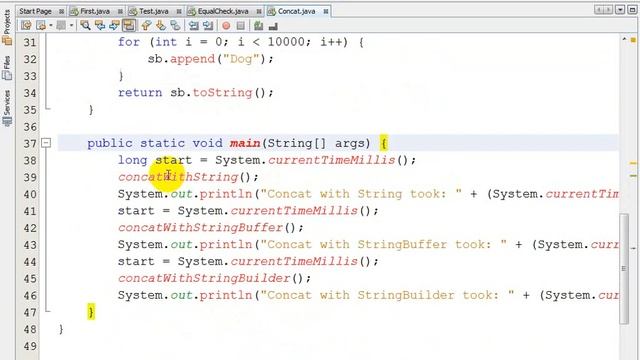Click line number 42 in gutter
The width and height of the screenshot is (640, 360).
click(30, 228)
